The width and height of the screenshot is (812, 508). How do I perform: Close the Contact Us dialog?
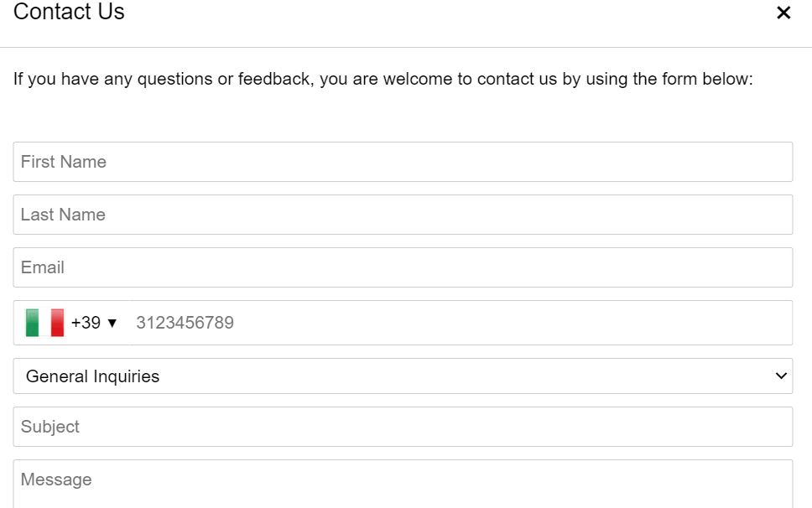point(783,13)
